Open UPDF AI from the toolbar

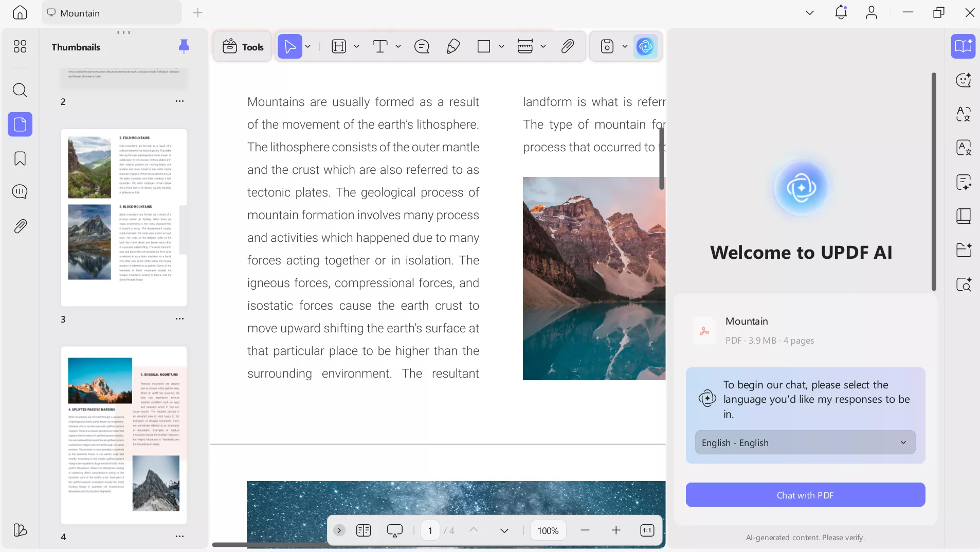(645, 47)
